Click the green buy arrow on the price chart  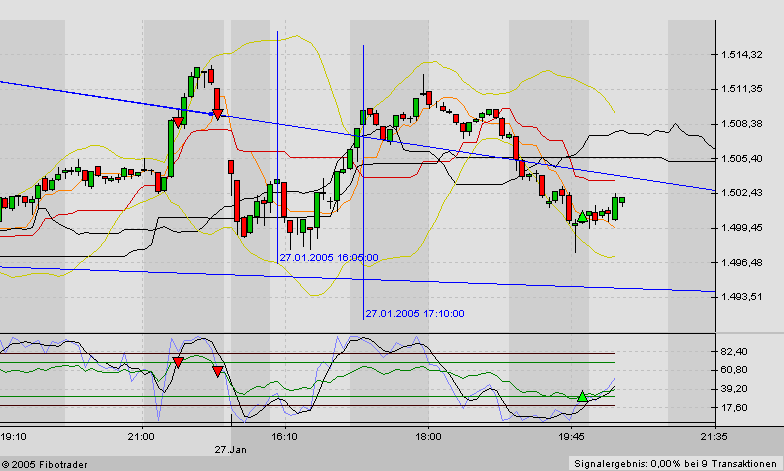pos(582,216)
